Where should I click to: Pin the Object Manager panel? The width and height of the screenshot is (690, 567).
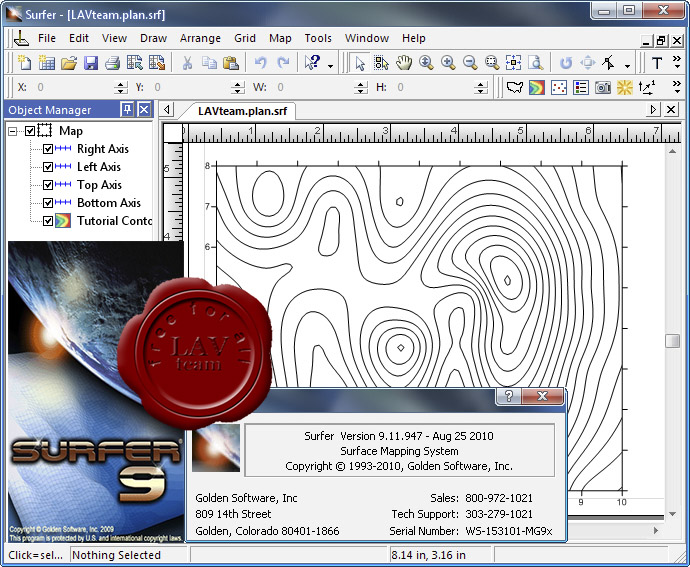point(127,110)
